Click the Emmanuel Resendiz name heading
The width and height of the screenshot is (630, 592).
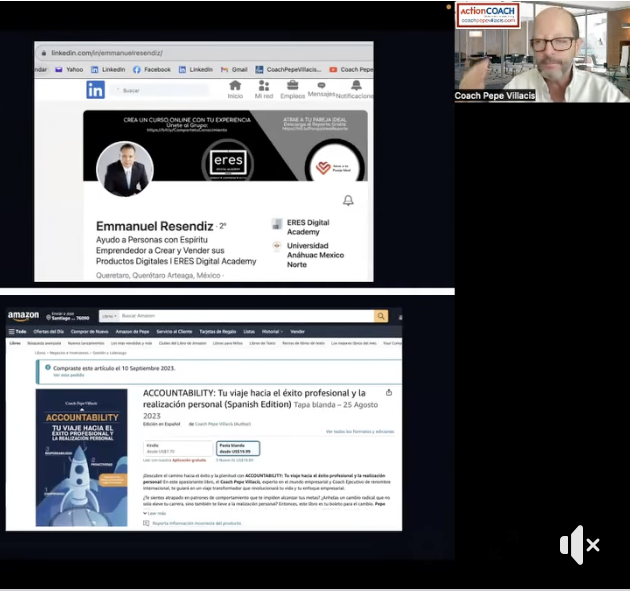155,226
